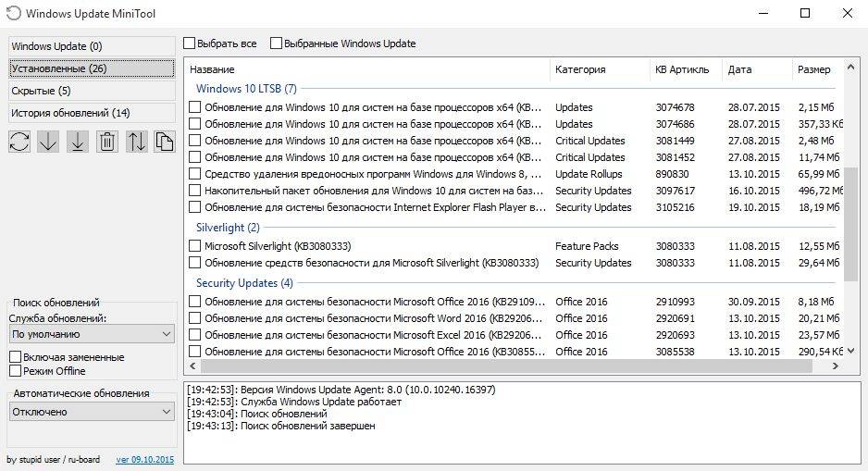Sort by Название column header

click(x=367, y=69)
